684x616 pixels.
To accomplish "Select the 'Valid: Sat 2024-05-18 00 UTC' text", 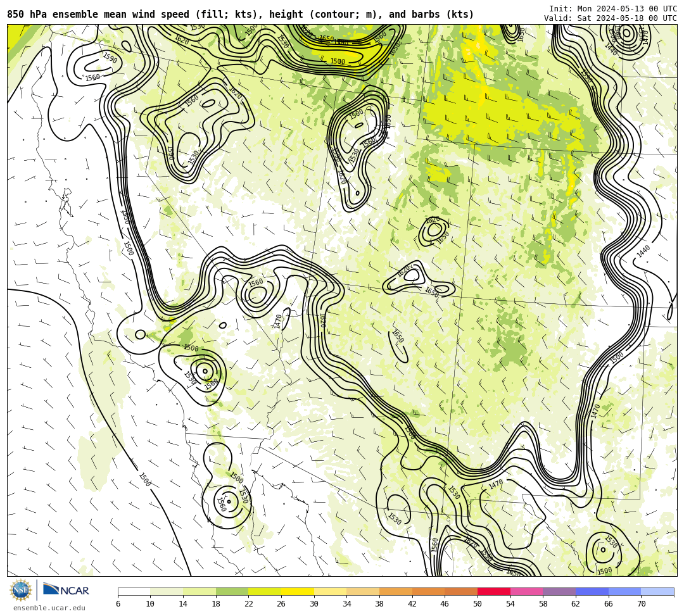I will click(x=611, y=18).
